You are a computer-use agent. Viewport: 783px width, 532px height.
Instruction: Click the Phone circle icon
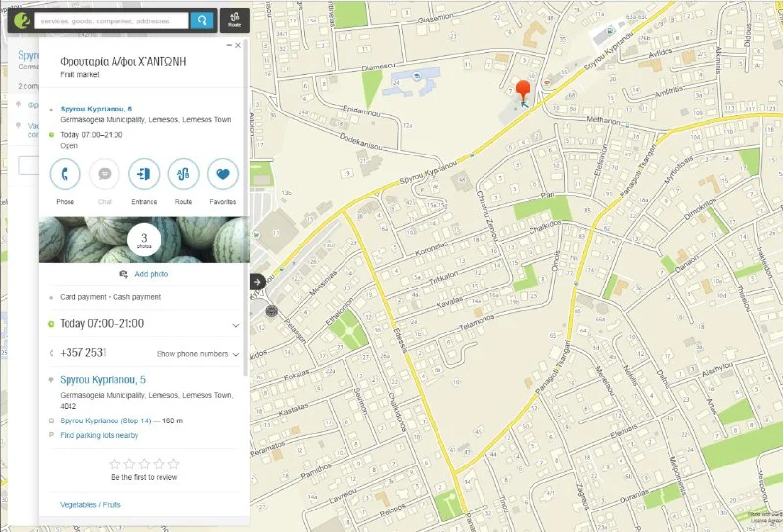tap(66, 174)
